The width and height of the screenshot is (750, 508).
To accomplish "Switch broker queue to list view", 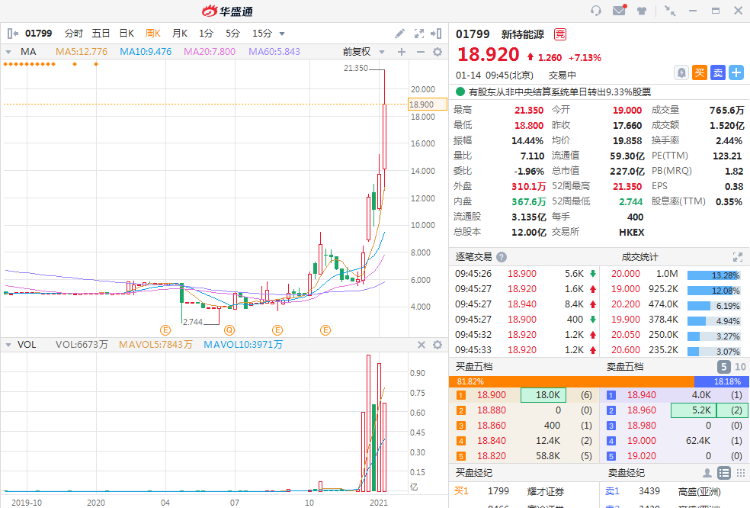I will (724, 473).
